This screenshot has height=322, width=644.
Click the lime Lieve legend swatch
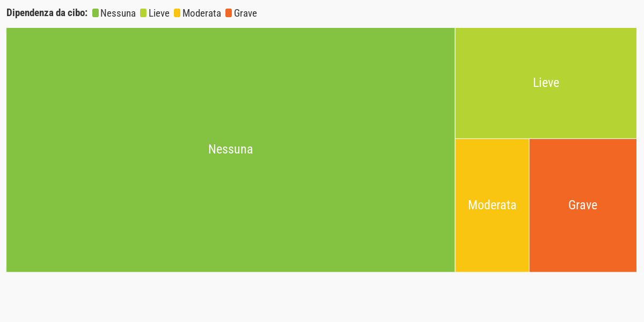143,13
